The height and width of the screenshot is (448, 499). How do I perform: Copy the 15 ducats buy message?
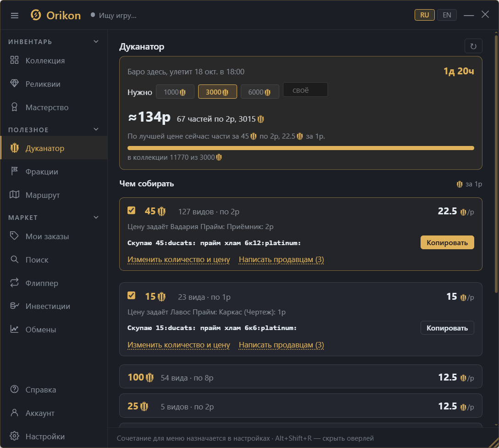tap(447, 328)
